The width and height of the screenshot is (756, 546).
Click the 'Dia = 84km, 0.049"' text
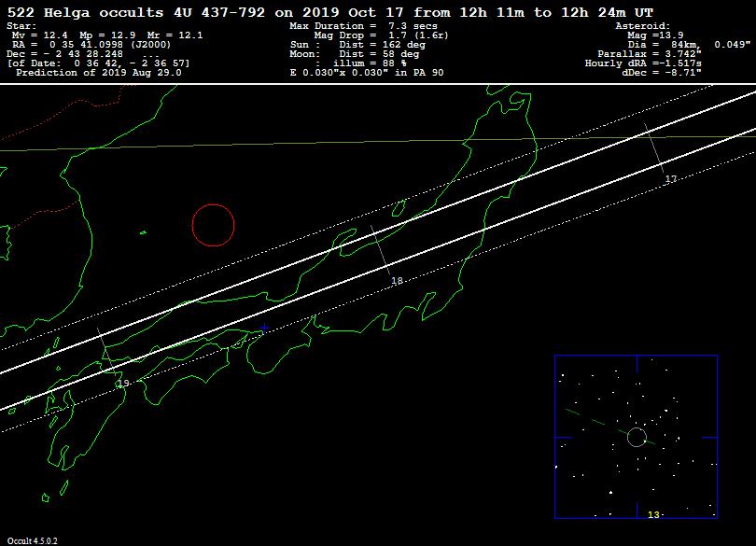coord(689,45)
